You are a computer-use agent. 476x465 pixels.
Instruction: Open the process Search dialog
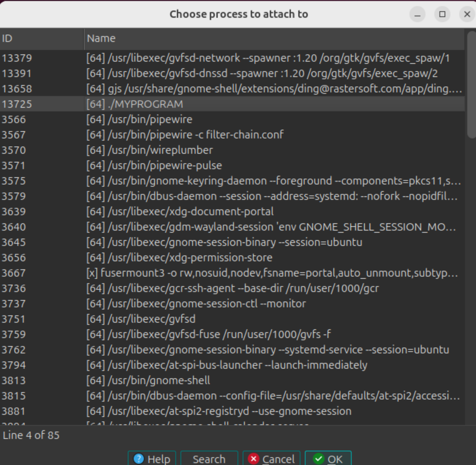pyautogui.click(x=209, y=459)
